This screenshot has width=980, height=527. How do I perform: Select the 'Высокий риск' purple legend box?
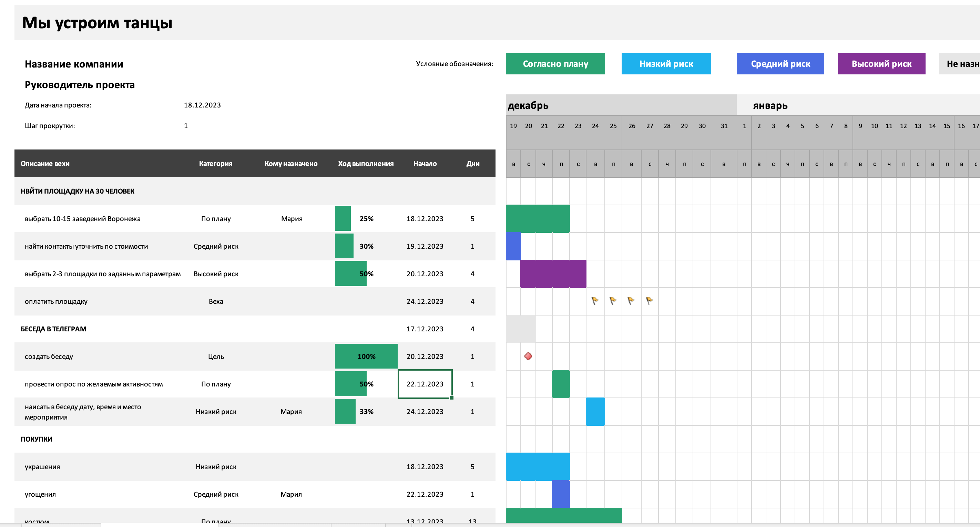pyautogui.click(x=881, y=64)
